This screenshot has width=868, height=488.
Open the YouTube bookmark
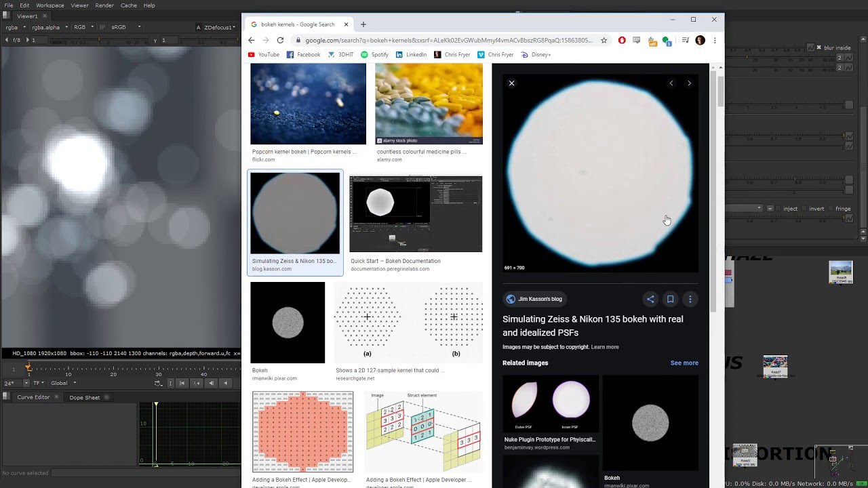[264, 55]
